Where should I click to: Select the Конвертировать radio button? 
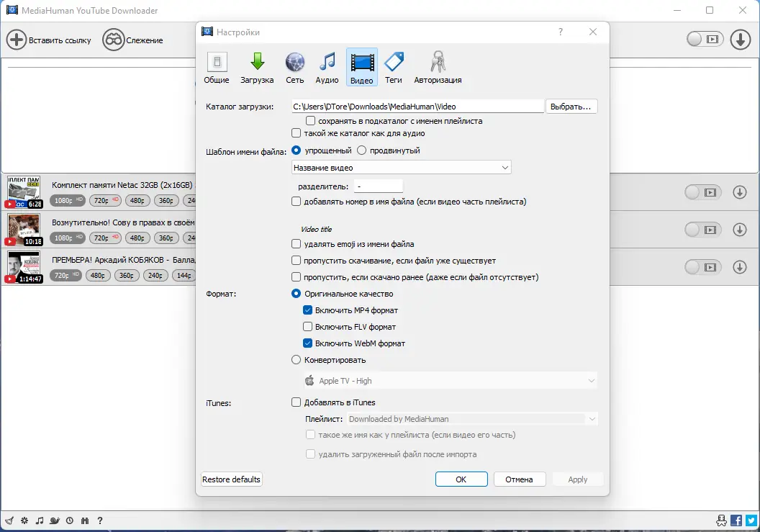[x=296, y=360]
